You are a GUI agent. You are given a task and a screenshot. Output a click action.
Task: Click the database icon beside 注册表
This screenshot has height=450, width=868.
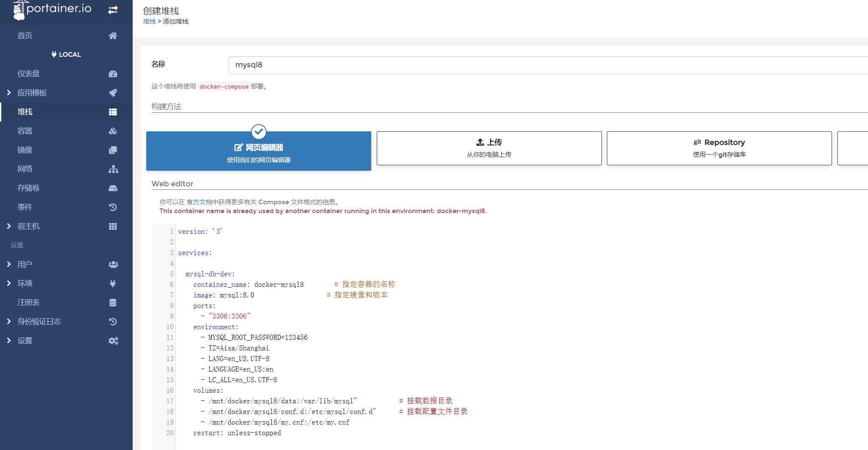113,303
